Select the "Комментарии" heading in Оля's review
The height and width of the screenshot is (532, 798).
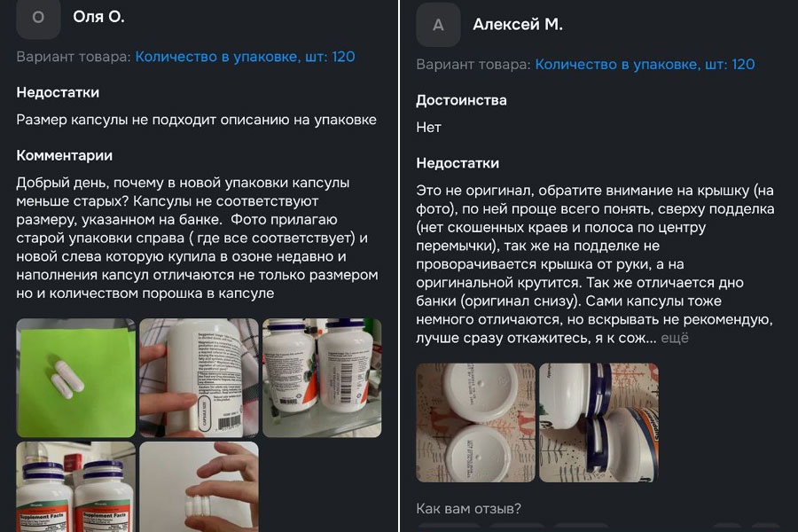(x=64, y=155)
